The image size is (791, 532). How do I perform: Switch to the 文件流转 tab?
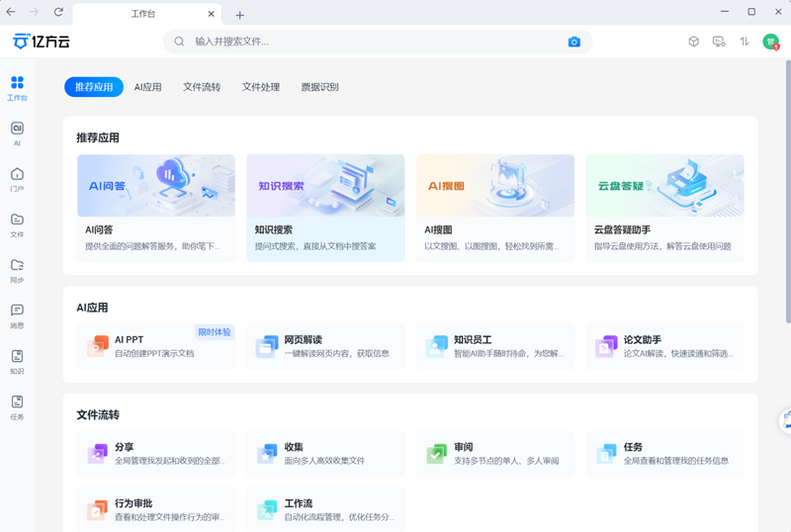(202, 87)
